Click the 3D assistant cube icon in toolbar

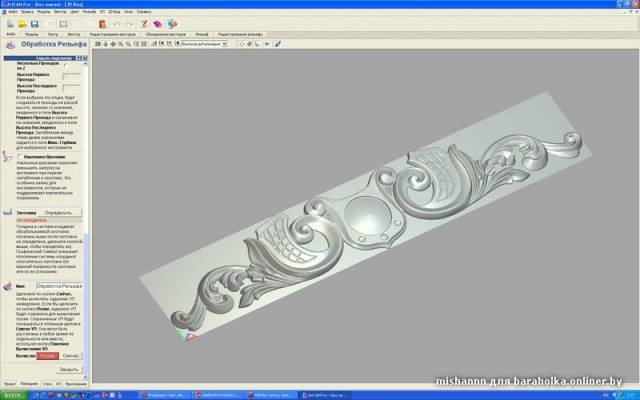point(172,24)
